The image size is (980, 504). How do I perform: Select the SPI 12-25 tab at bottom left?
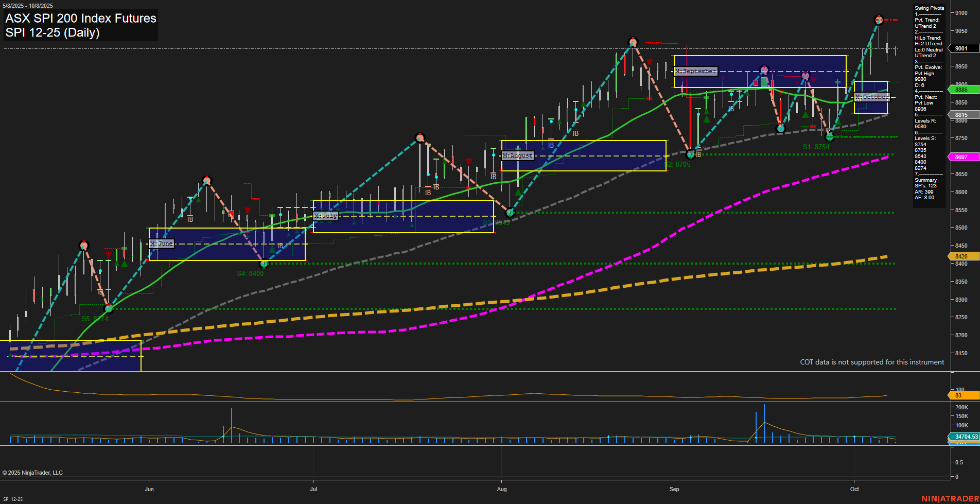pyautogui.click(x=13, y=498)
